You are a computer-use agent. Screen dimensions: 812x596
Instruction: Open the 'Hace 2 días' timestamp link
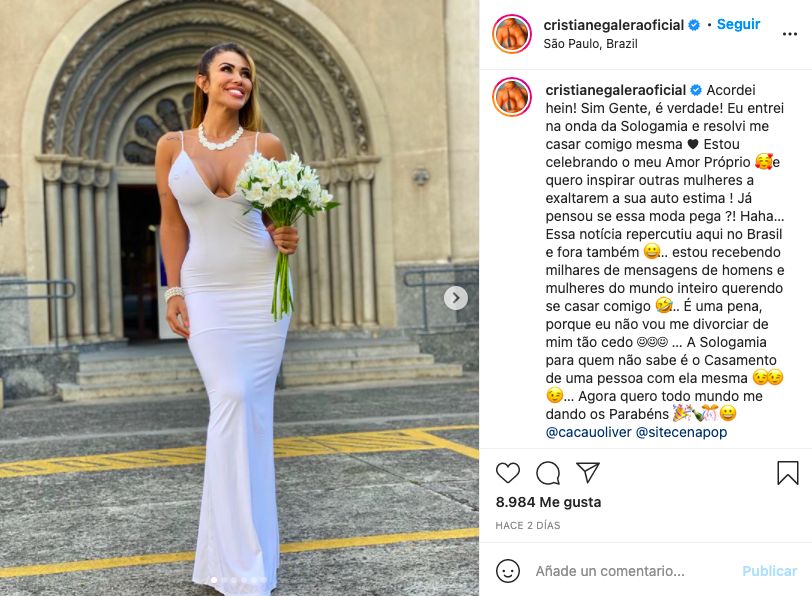pyautogui.click(x=528, y=525)
